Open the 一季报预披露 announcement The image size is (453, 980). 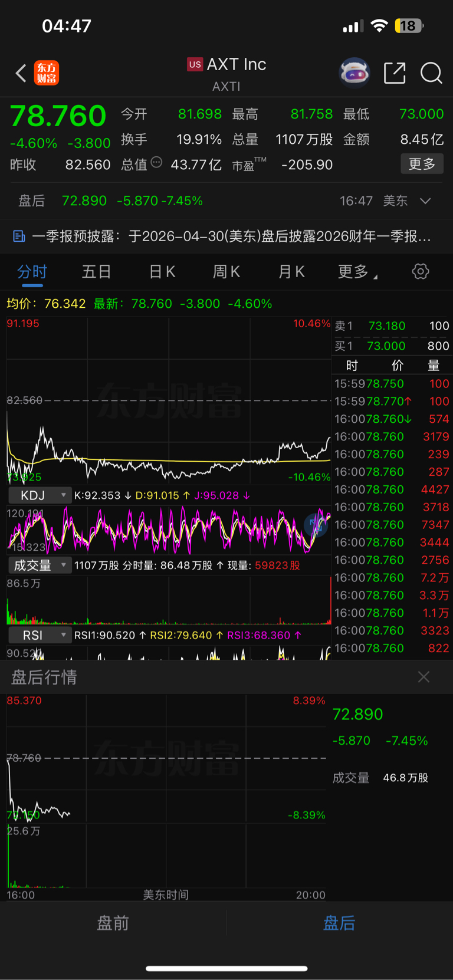pos(226,236)
